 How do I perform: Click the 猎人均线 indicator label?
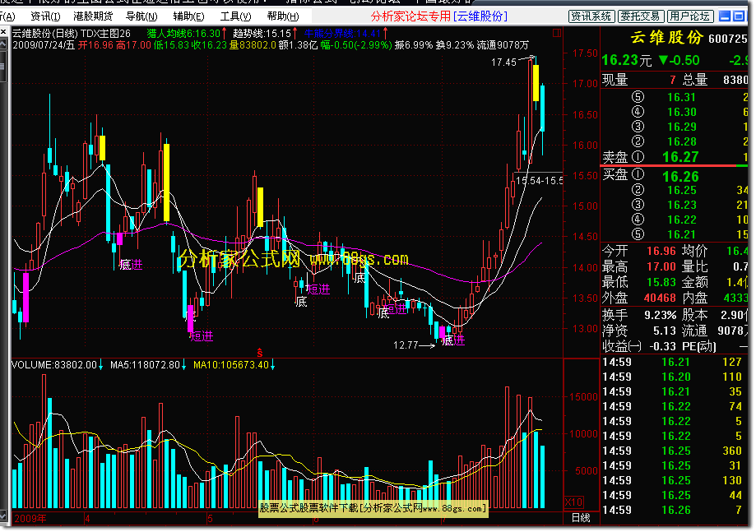pyautogui.click(x=183, y=33)
